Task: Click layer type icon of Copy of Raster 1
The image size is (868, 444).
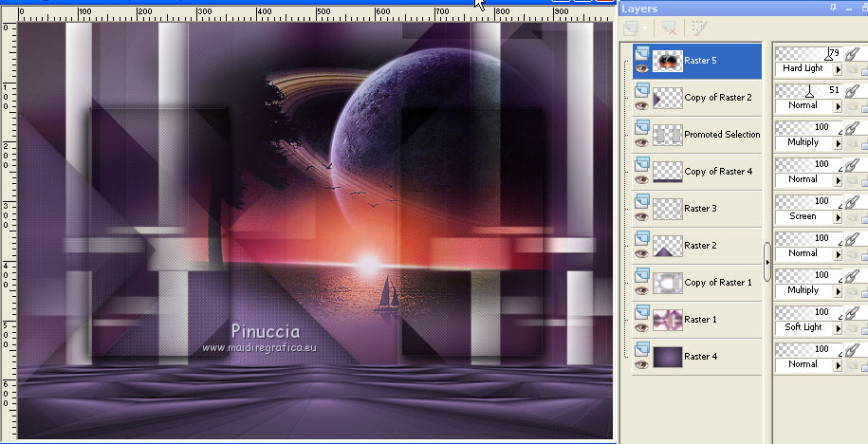Action: [641, 276]
